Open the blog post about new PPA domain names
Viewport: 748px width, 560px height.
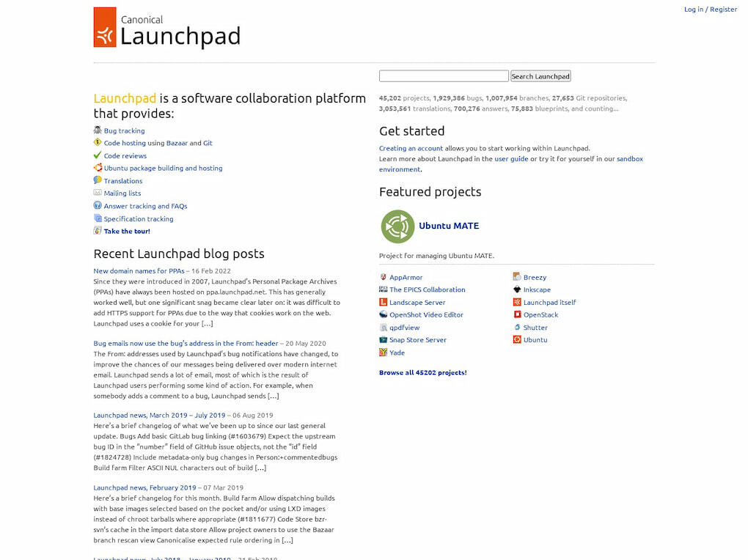(139, 270)
